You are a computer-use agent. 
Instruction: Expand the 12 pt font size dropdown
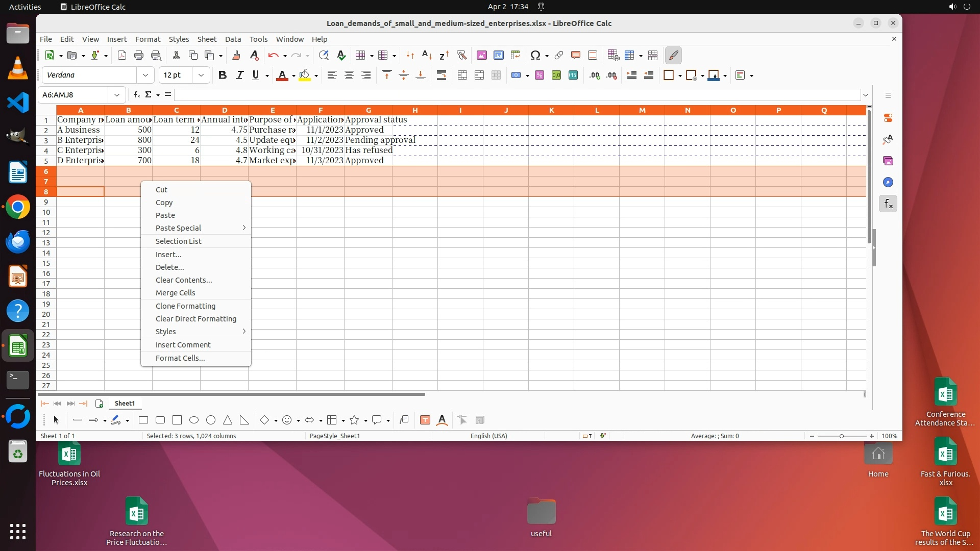click(x=201, y=76)
